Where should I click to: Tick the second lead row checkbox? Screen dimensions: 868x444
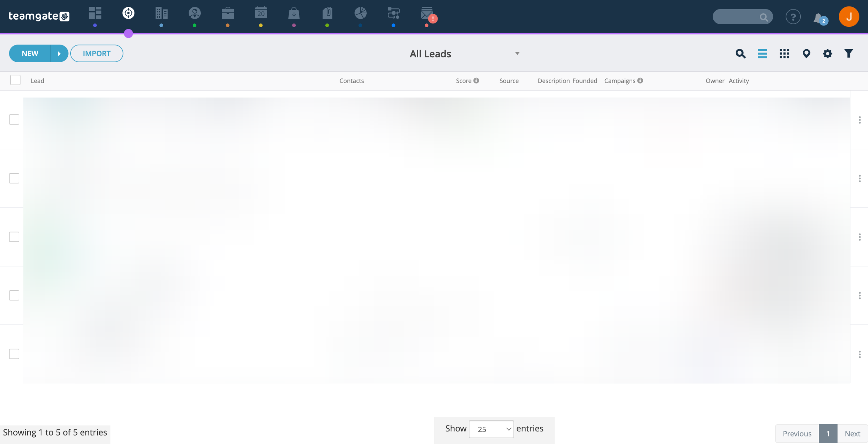tap(14, 178)
